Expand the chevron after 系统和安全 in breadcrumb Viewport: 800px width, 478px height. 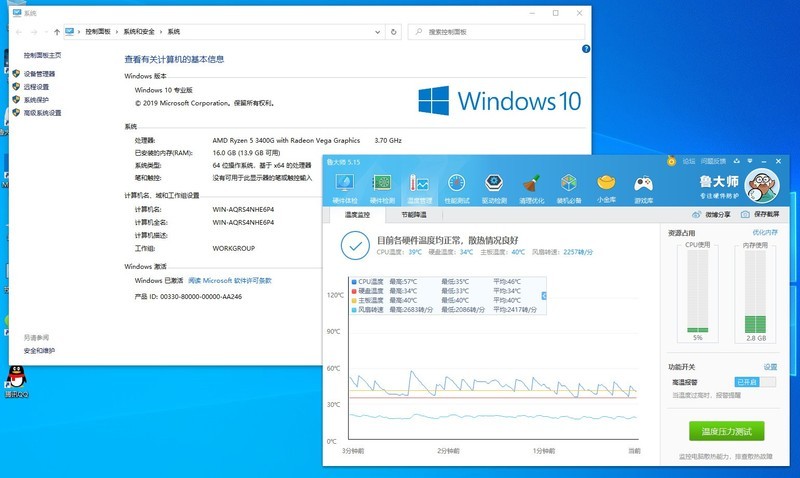(161, 32)
